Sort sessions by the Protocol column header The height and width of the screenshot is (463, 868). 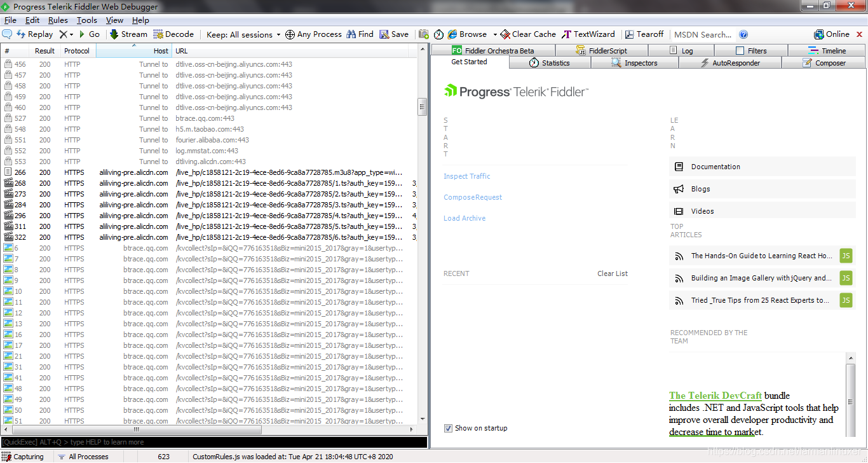point(78,51)
